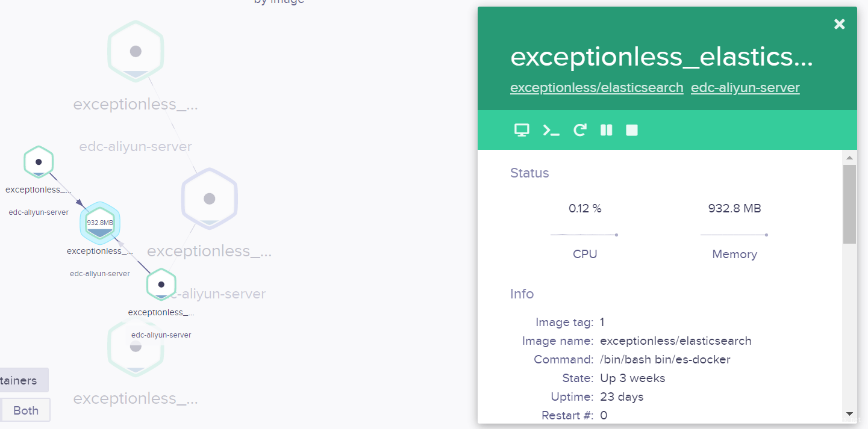Select the highlighted 932.8MB container node
868x429 pixels.
(x=100, y=223)
